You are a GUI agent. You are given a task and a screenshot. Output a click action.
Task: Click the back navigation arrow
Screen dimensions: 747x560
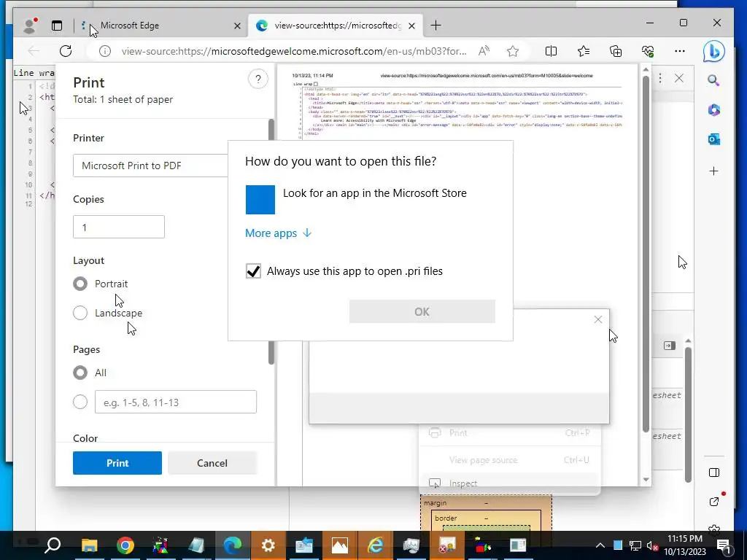[34, 51]
